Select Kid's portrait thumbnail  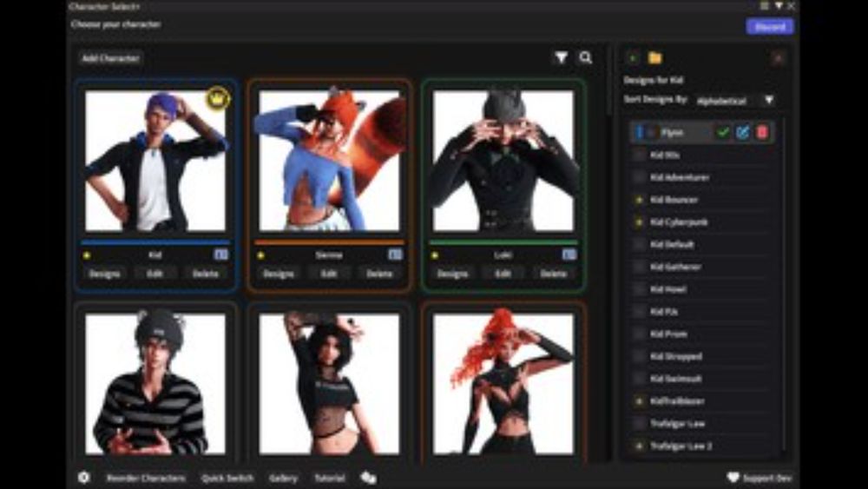155,161
